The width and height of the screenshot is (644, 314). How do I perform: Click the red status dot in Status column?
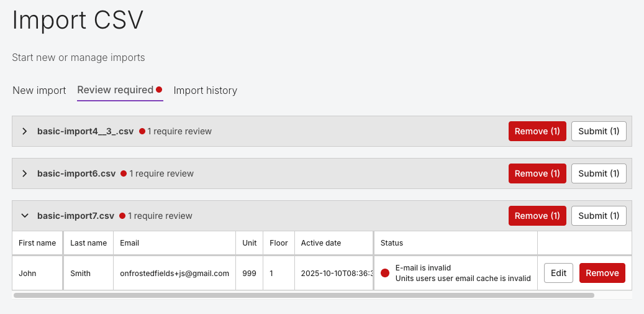coord(385,273)
